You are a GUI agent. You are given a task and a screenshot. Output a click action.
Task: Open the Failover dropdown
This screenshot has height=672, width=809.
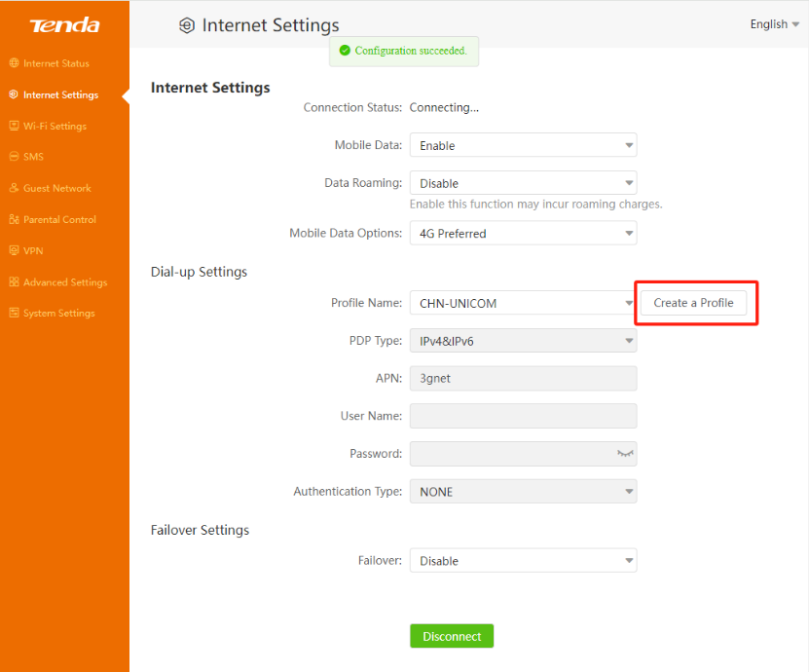(523, 560)
